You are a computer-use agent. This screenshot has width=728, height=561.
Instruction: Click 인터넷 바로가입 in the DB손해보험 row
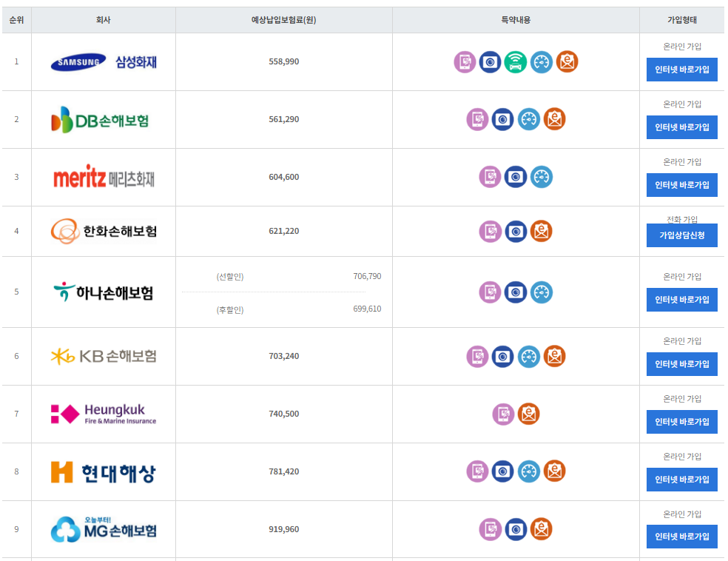tap(682, 127)
